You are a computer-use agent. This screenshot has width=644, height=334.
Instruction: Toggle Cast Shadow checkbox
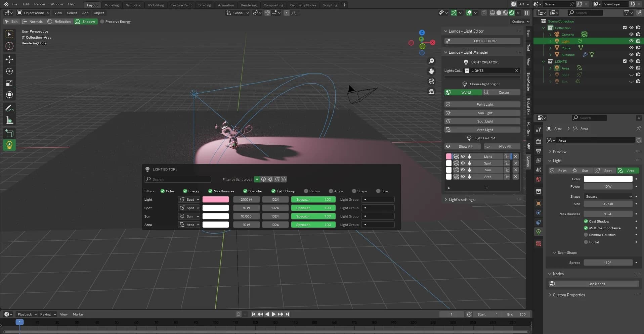point(586,221)
